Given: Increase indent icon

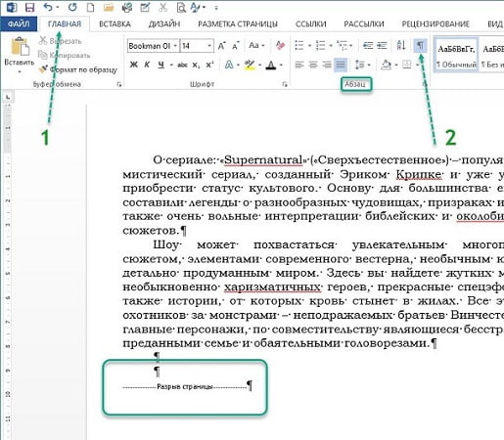Looking at the screenshot, I should tap(382, 45).
